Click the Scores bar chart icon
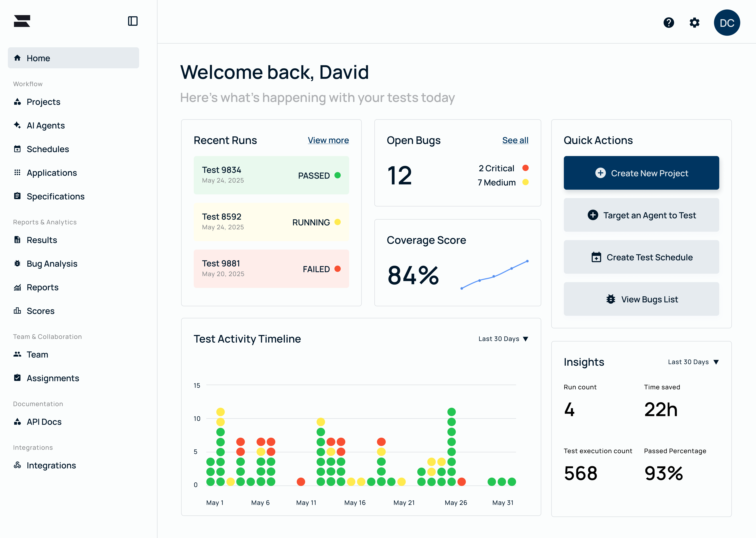Viewport: 756px width, 538px height. click(17, 311)
